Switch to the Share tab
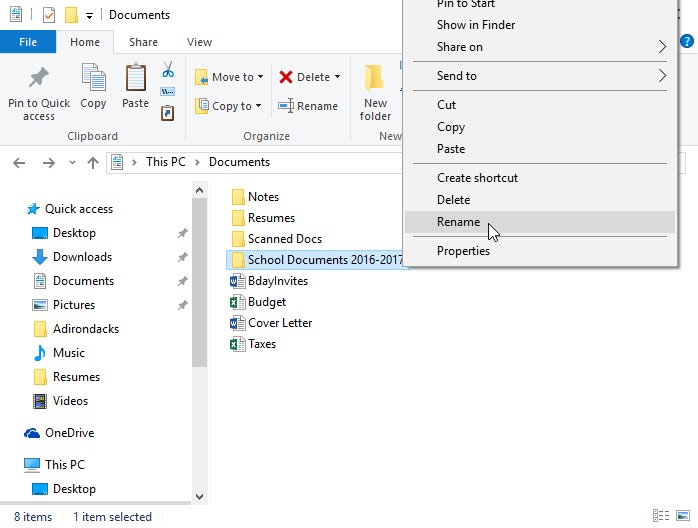 pos(143,42)
